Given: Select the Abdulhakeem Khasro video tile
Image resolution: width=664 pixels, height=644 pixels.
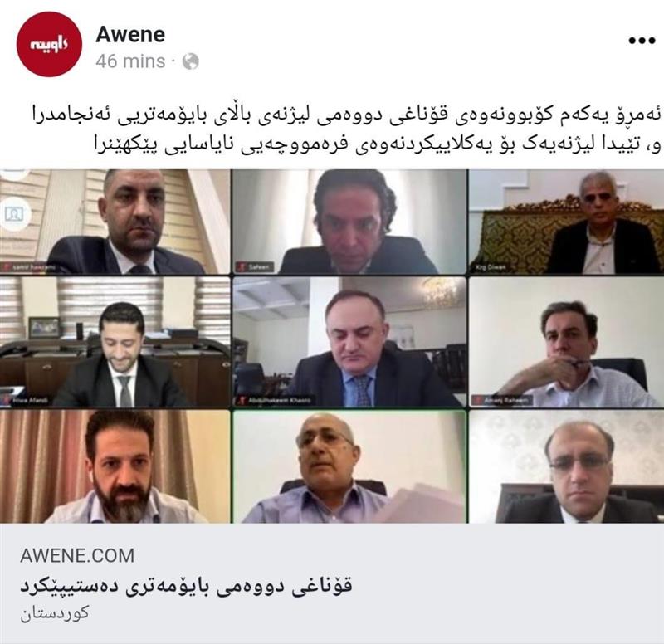Looking at the screenshot, I should 349,342.
